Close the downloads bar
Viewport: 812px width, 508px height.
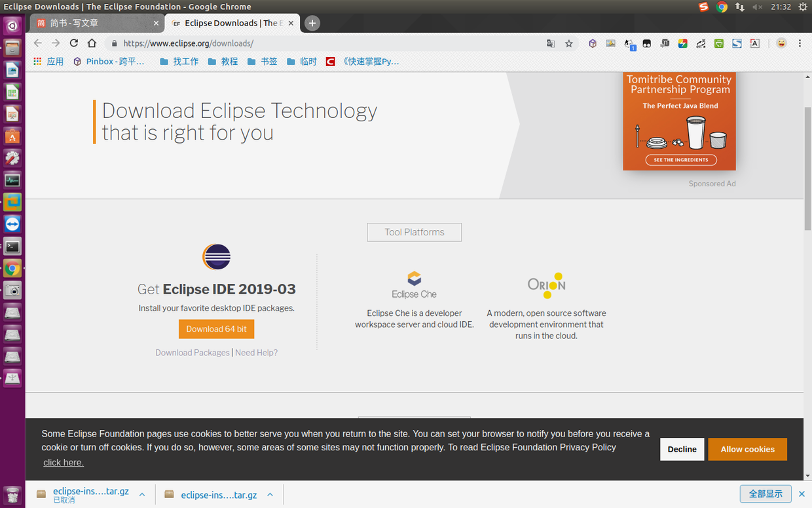pos(802,494)
